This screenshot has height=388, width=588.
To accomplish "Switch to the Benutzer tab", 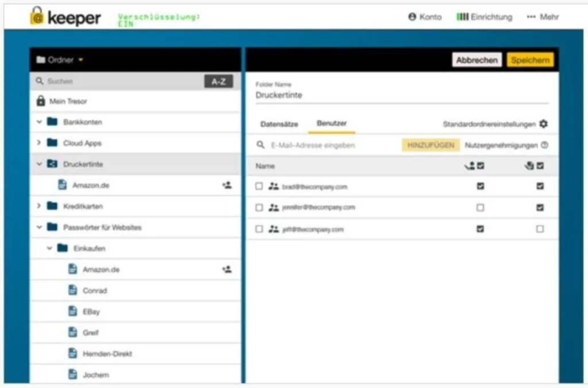I will pyautogui.click(x=331, y=123).
